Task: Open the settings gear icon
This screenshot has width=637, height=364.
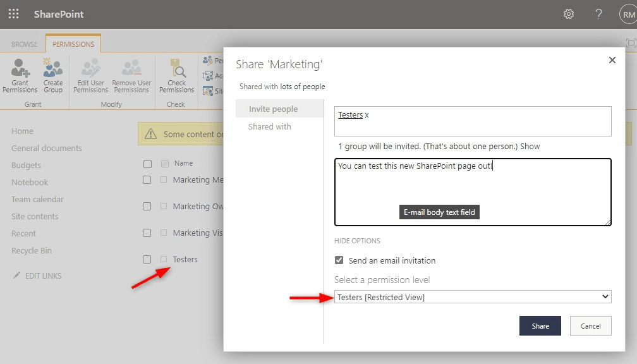Action: [568, 14]
